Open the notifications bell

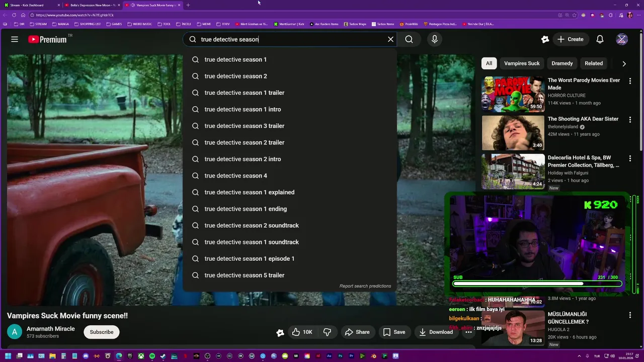[600, 39]
